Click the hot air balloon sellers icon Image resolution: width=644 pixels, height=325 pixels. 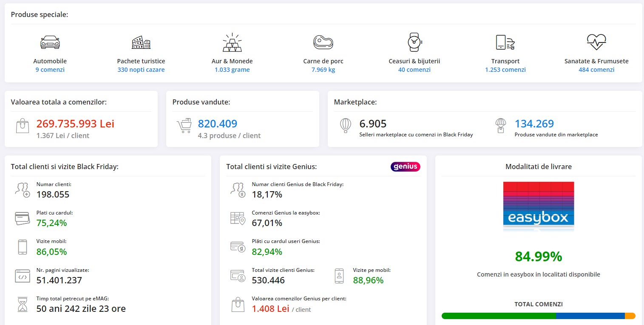coord(346,125)
